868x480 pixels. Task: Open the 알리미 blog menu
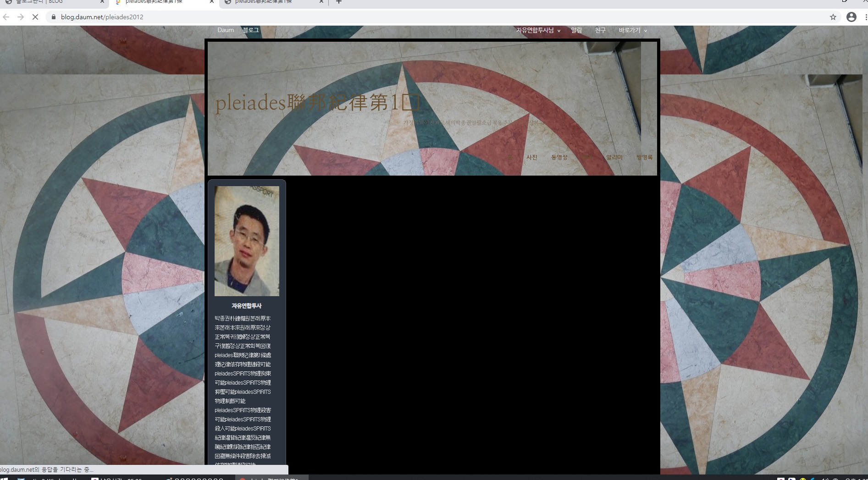pyautogui.click(x=614, y=157)
